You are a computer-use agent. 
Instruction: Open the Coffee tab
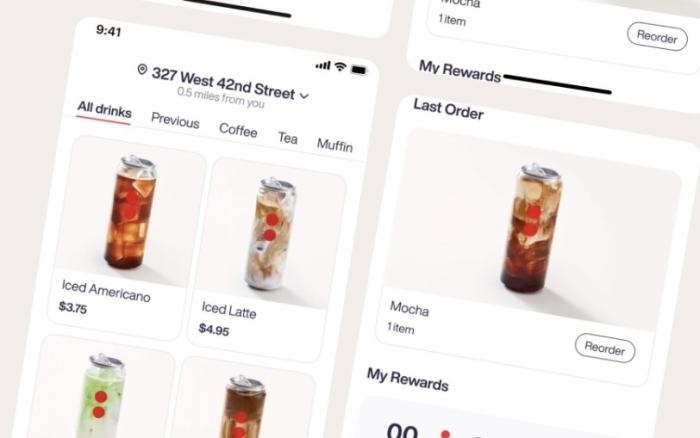coord(238,130)
